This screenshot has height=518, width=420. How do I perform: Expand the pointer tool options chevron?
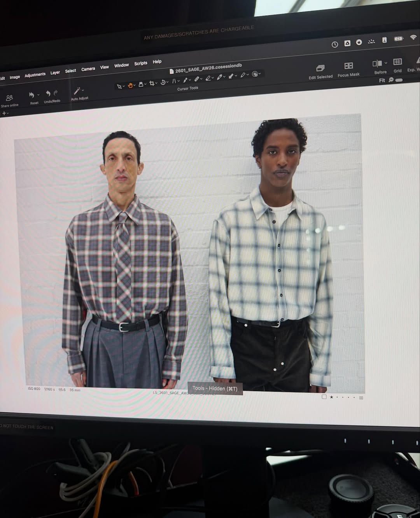[x=124, y=86]
